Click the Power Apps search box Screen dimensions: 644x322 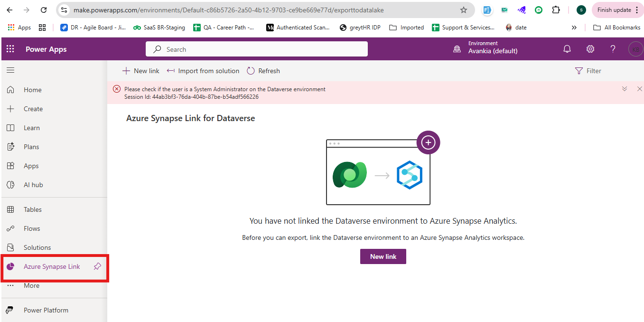(x=256, y=49)
